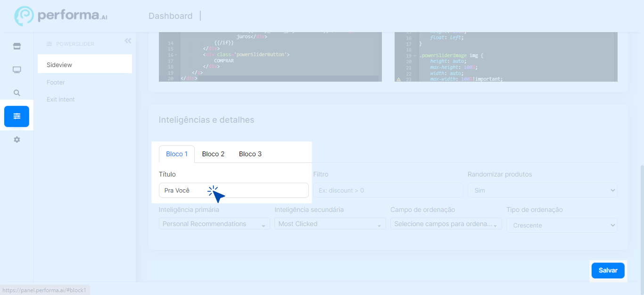Select the active sliders icon in the sidebar
Image resolution: width=644 pixels, height=295 pixels.
(x=17, y=116)
